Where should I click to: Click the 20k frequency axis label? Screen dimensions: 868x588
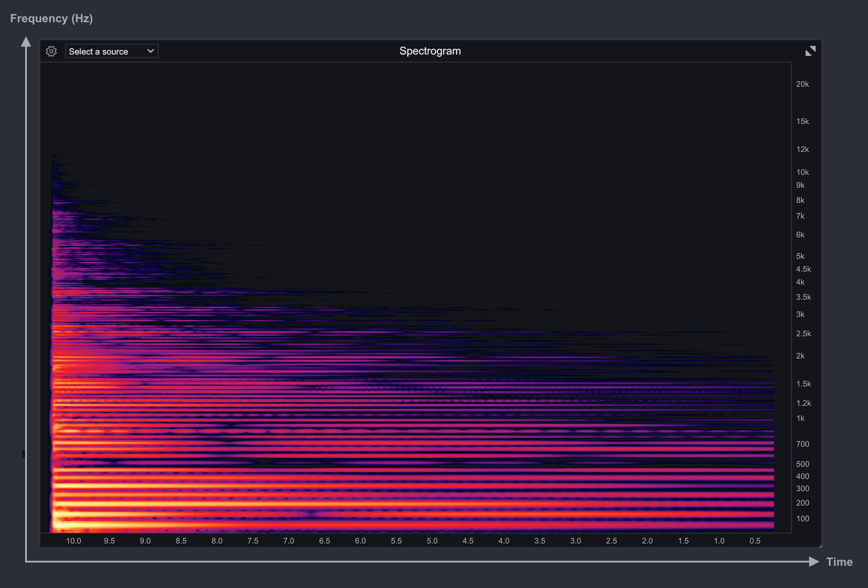pyautogui.click(x=802, y=84)
